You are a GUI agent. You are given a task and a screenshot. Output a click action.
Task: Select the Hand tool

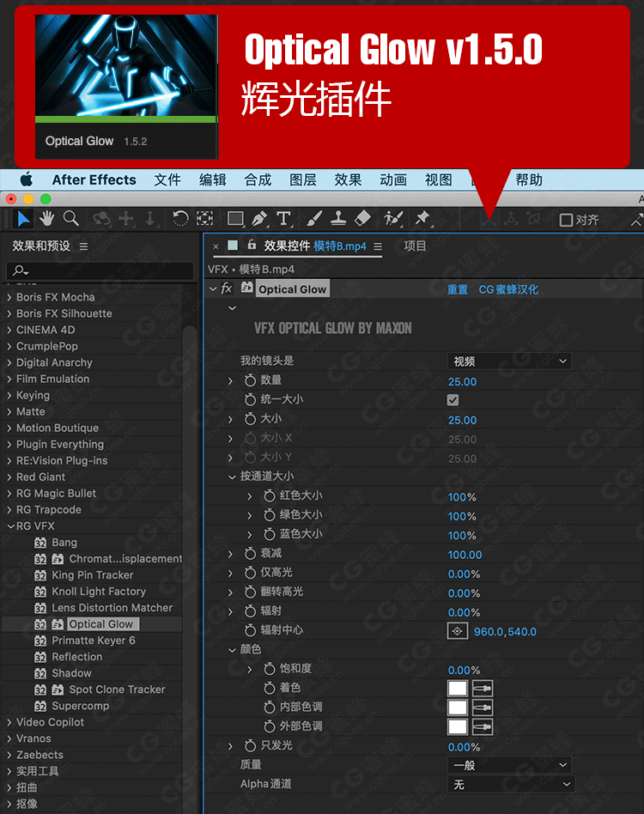click(x=47, y=219)
